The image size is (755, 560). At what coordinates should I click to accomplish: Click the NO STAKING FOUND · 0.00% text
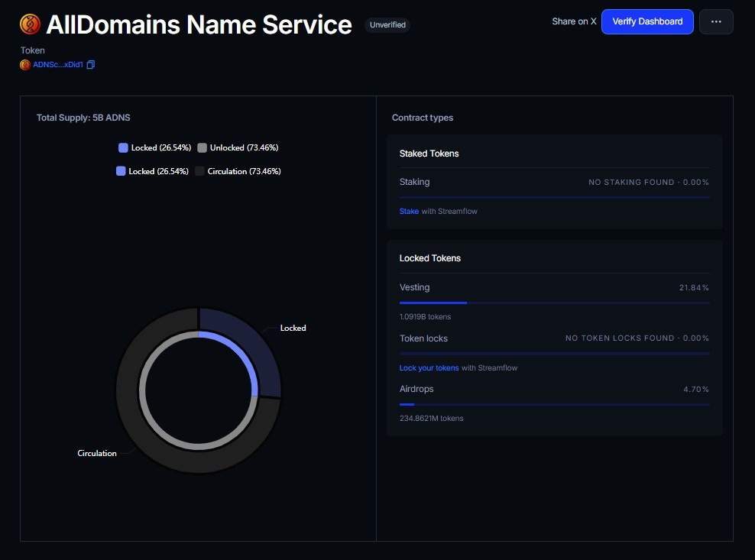649,182
